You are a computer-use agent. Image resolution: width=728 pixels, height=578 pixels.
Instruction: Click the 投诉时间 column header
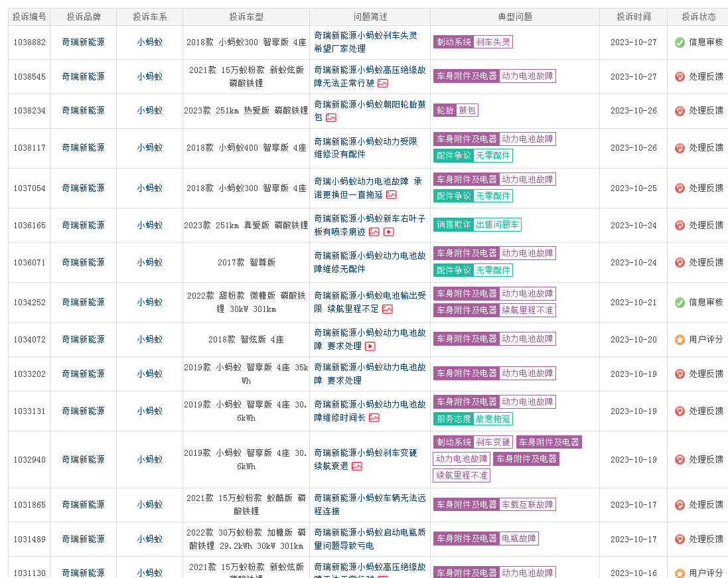(x=633, y=17)
